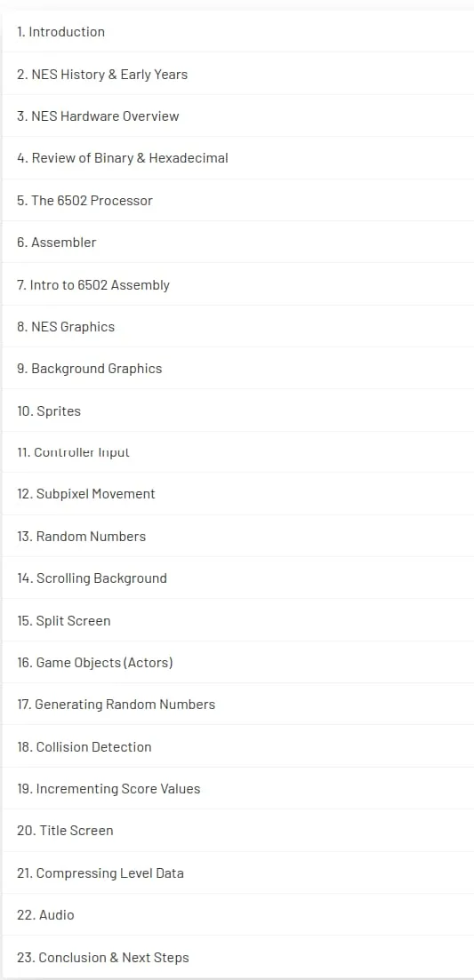Expand NES History & Early Years section

coord(237,74)
